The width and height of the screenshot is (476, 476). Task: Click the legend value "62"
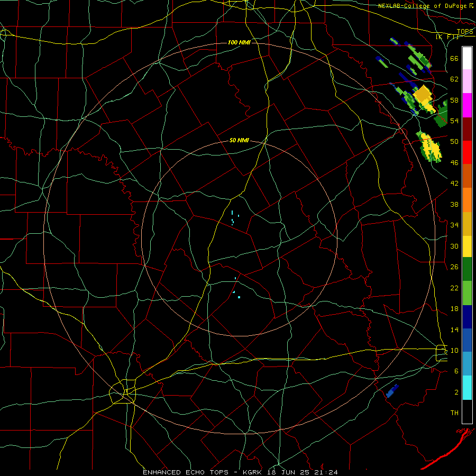[x=454, y=79]
